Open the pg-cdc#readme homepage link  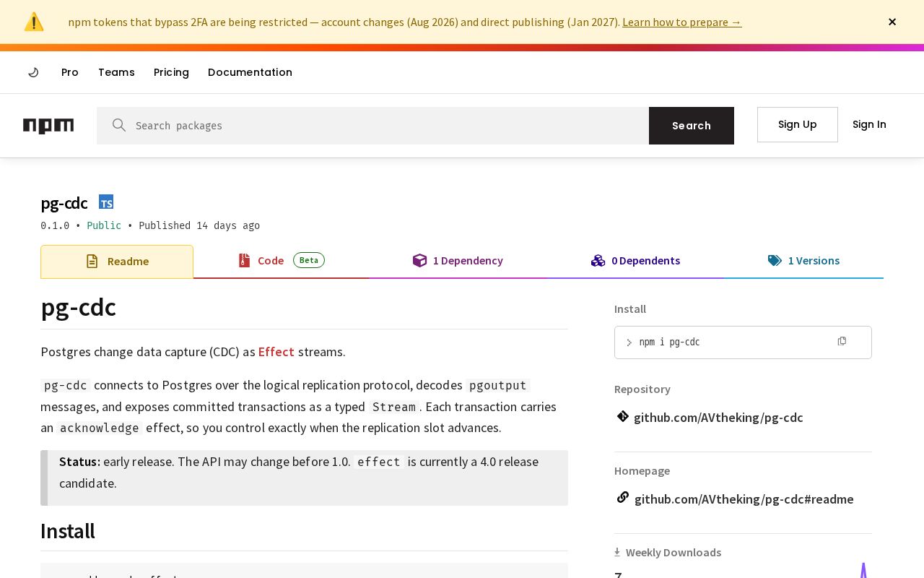pyautogui.click(x=744, y=499)
